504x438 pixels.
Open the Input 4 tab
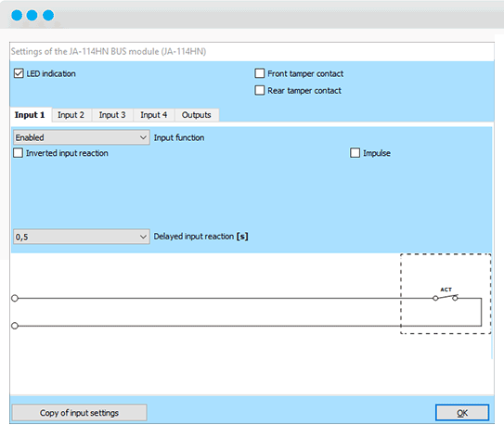click(x=154, y=115)
